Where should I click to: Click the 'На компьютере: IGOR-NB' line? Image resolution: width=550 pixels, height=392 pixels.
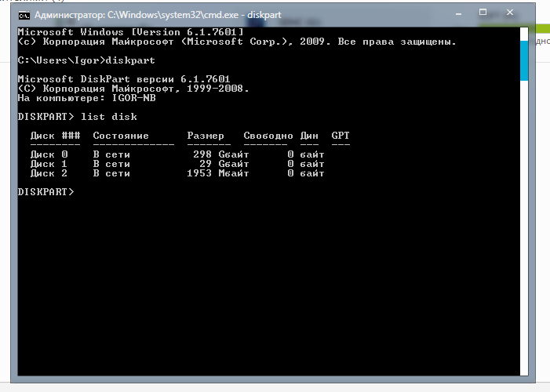86,98
